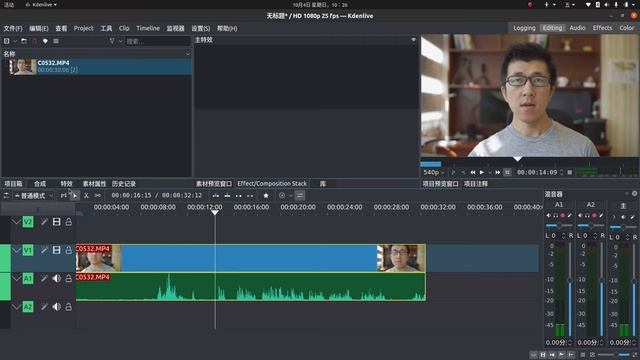Play the project monitor
The width and height of the screenshot is (640, 360).
(x=482, y=173)
